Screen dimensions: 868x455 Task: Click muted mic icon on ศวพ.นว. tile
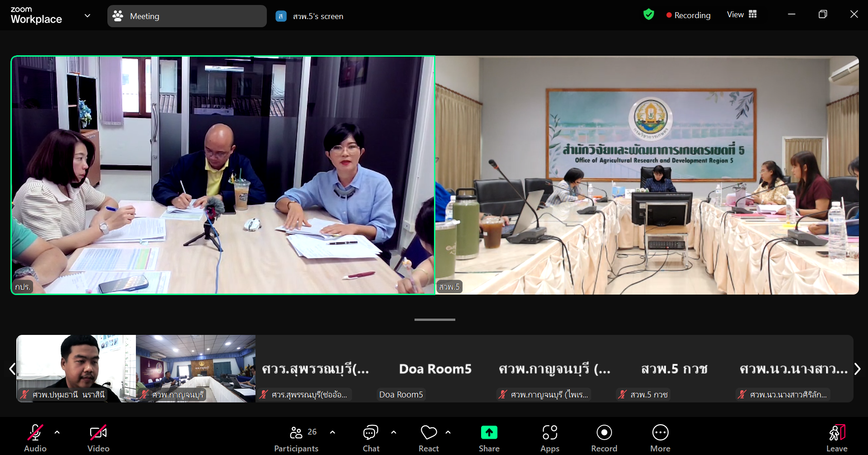click(742, 395)
